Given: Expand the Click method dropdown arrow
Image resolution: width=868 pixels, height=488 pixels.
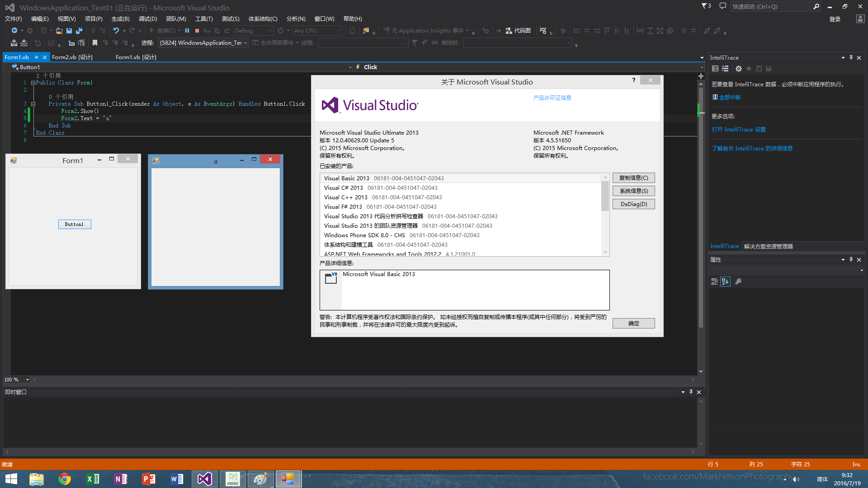Looking at the screenshot, I should [702, 67].
